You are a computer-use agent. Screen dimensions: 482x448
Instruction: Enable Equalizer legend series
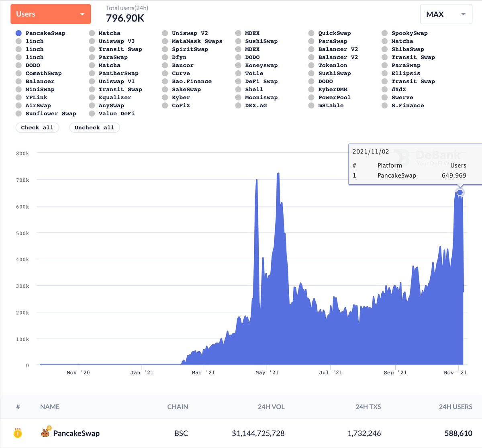110,98
